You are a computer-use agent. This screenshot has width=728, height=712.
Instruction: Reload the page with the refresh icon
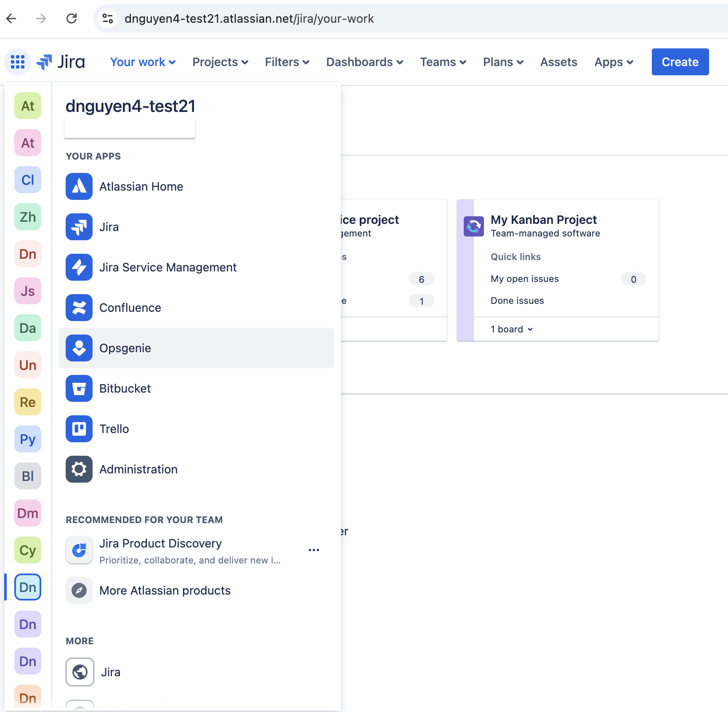tap(72, 19)
